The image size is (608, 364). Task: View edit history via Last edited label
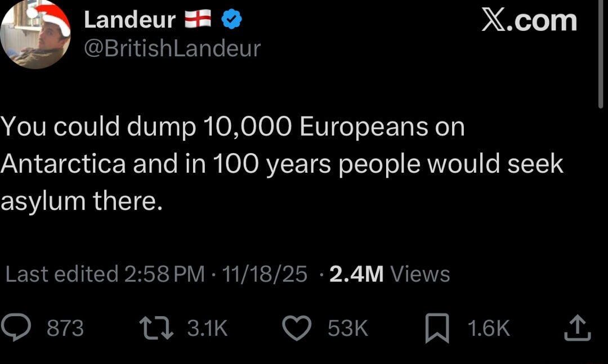click(x=61, y=274)
